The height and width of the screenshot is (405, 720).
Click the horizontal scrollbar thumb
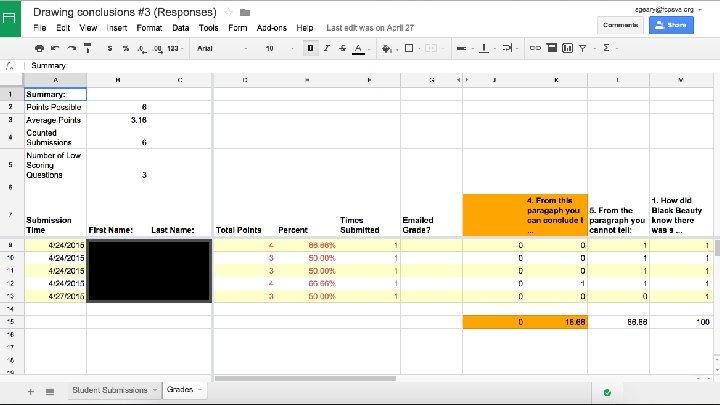(305, 379)
